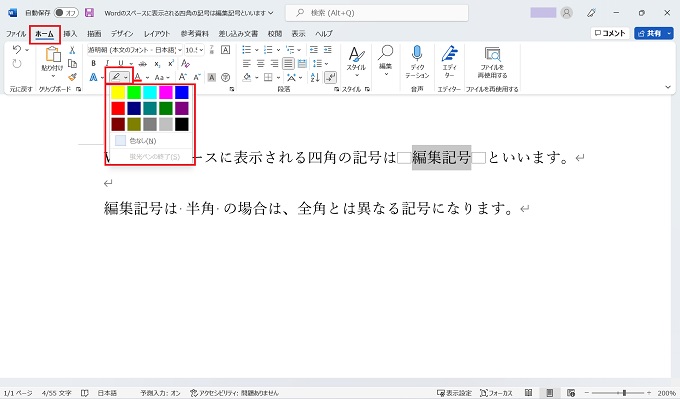The width and height of the screenshot is (680, 399).
Task: Click the phonetic guide (ruby) icon
Action: tap(212, 50)
